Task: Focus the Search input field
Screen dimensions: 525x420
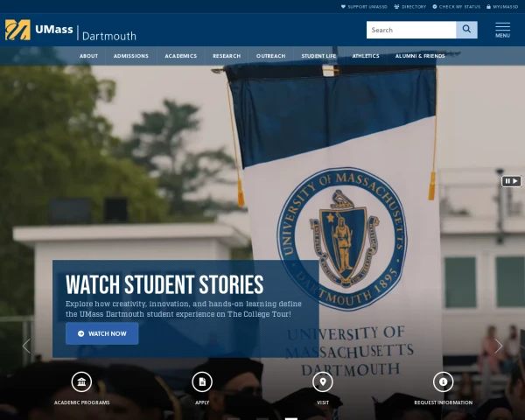Action: tap(411, 30)
